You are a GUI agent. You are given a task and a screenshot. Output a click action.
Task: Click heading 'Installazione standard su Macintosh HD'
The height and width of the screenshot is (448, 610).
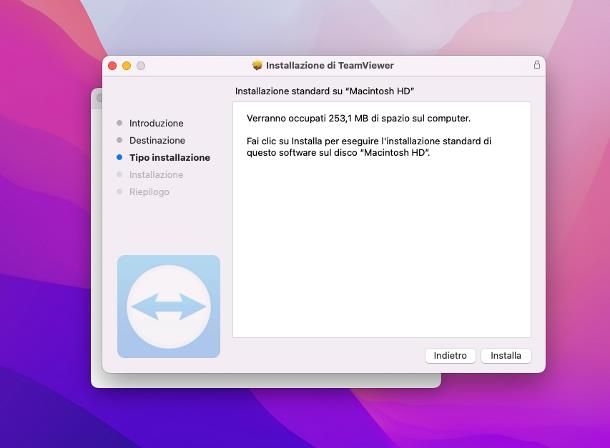[x=324, y=91]
